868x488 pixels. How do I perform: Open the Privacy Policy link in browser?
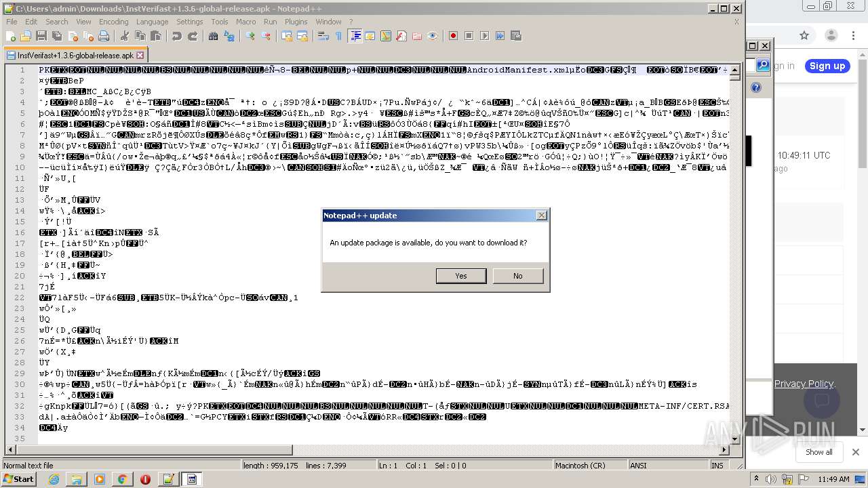[x=804, y=384]
